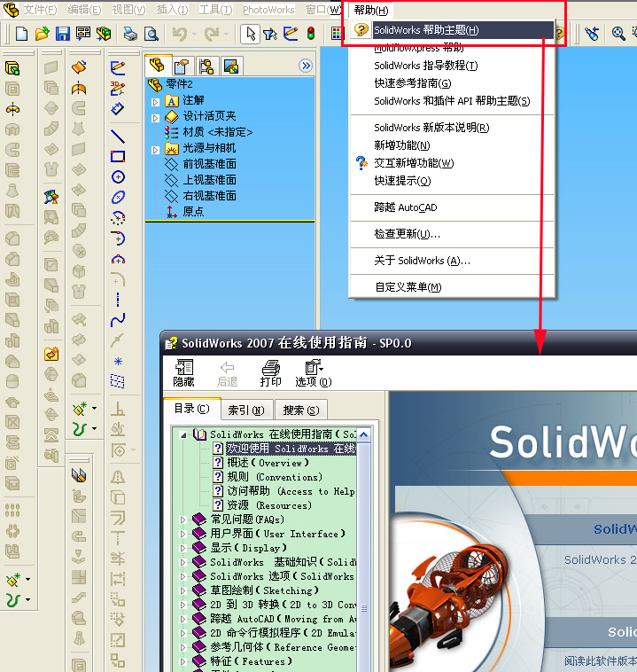Switch to the 搜索(S) search tab

[301, 410]
